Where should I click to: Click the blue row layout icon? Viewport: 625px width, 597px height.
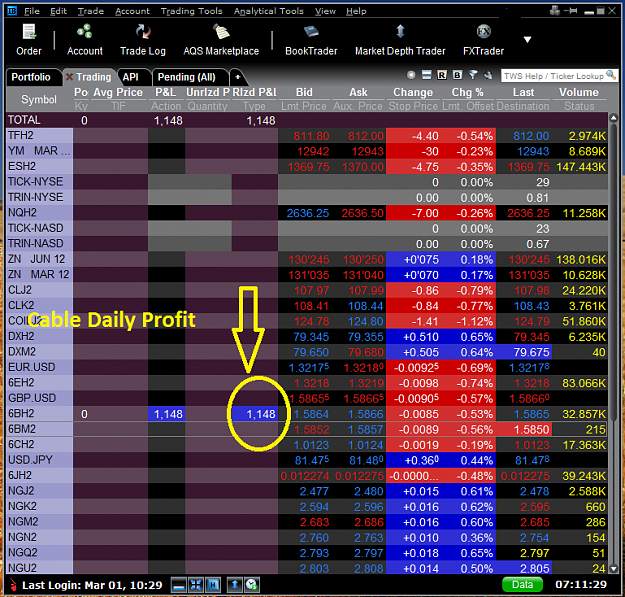click(x=426, y=75)
